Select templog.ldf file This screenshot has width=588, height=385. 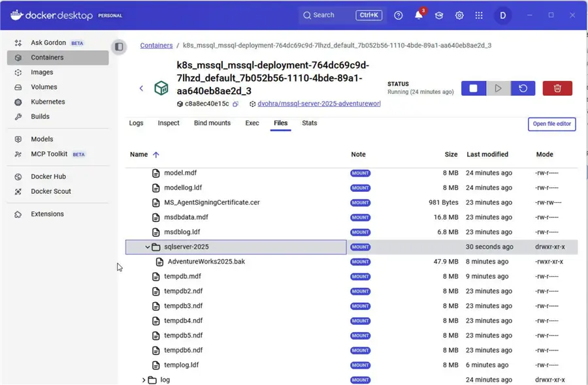182,365
